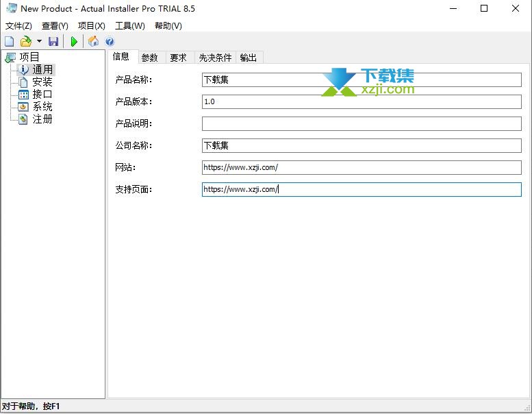This screenshot has height=414, width=532.
Task: Click the 产品名称: label text
Action: pyautogui.click(x=134, y=80)
